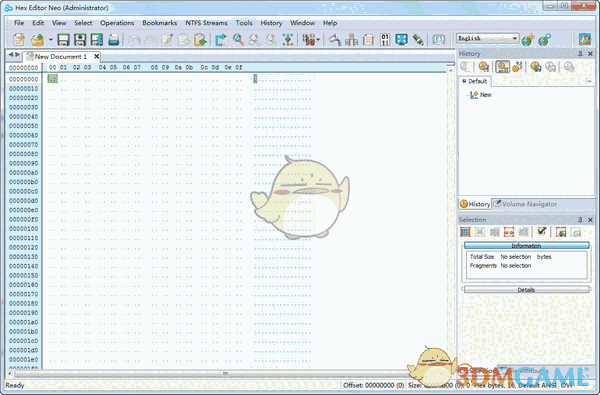Click the checksum document icon
This screenshot has width=600, height=395.
[x=368, y=39]
